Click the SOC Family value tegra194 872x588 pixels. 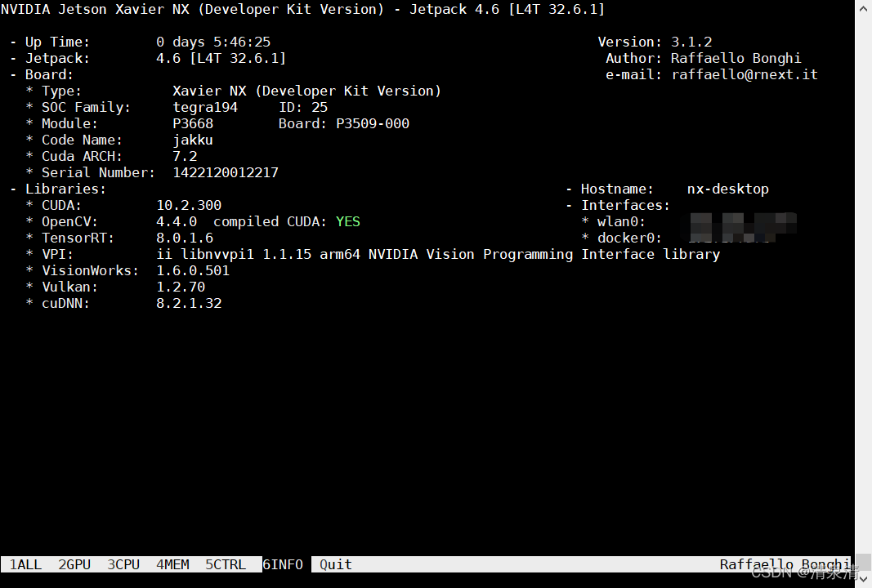(x=205, y=107)
